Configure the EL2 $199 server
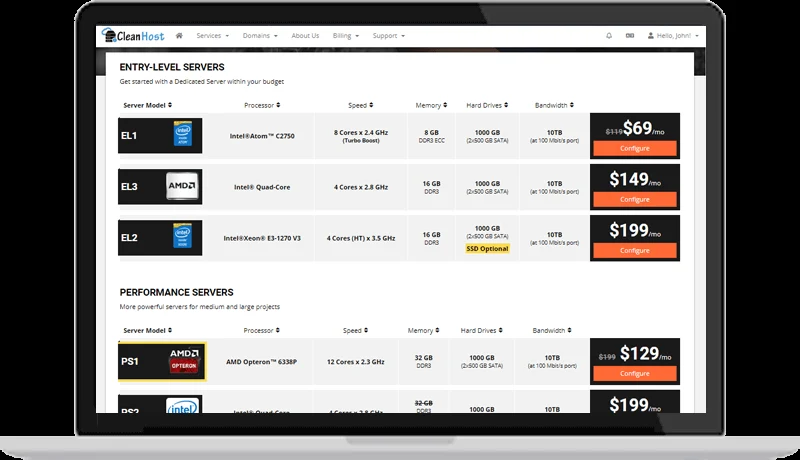This screenshot has width=800, height=460. coord(635,250)
